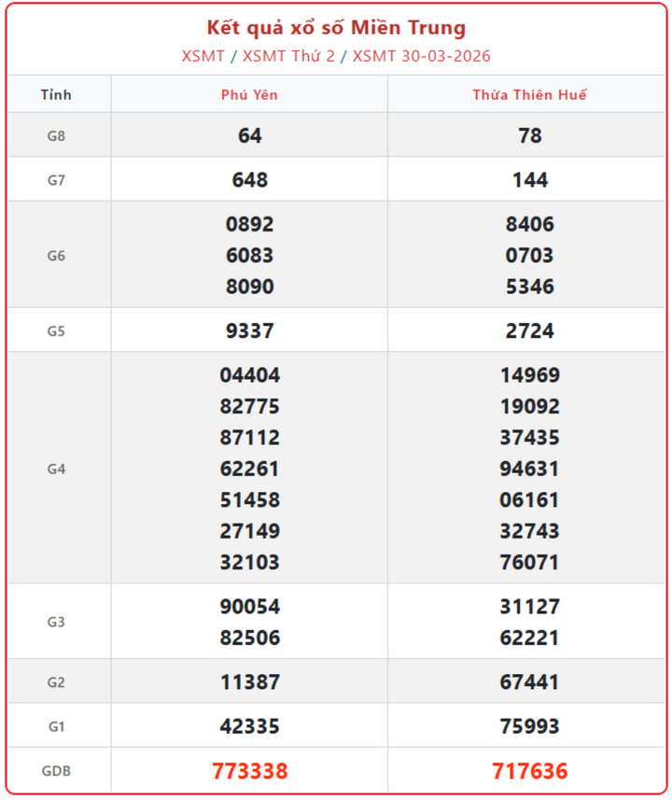The height and width of the screenshot is (800, 672).
Task: Open the XSMT 30-03-2026 date link
Action: tap(421, 56)
